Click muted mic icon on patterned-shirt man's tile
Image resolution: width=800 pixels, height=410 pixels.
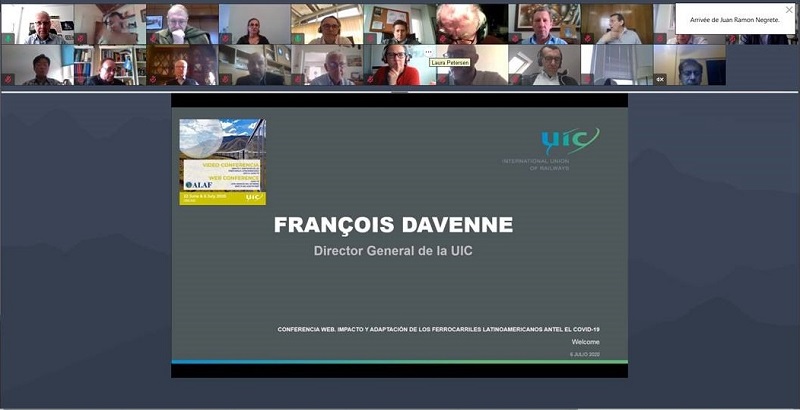pos(8,80)
